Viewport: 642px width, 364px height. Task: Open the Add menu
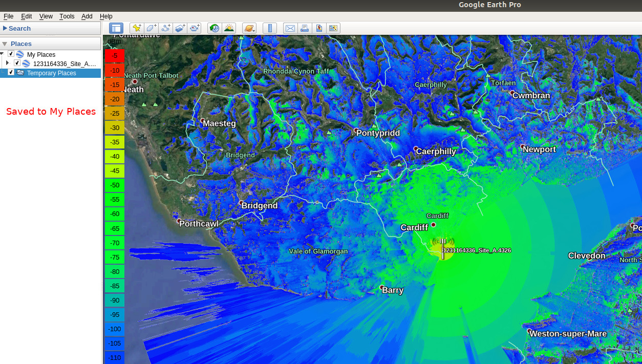(87, 16)
